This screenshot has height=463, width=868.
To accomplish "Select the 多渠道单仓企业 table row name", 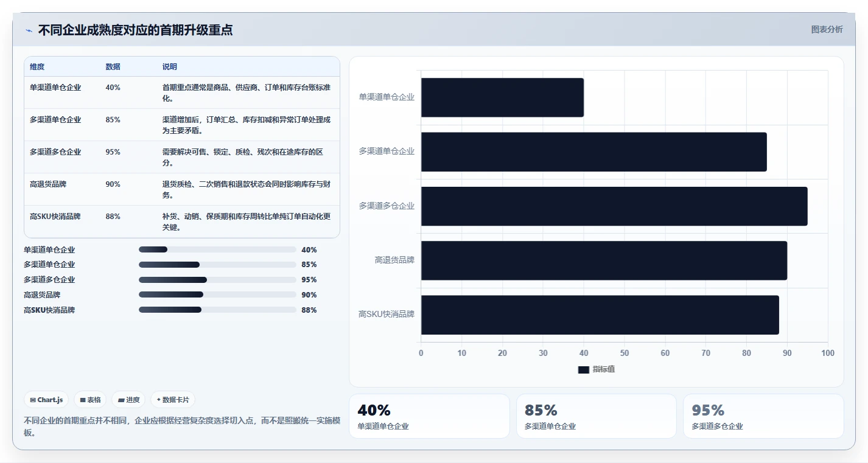I will click(55, 120).
